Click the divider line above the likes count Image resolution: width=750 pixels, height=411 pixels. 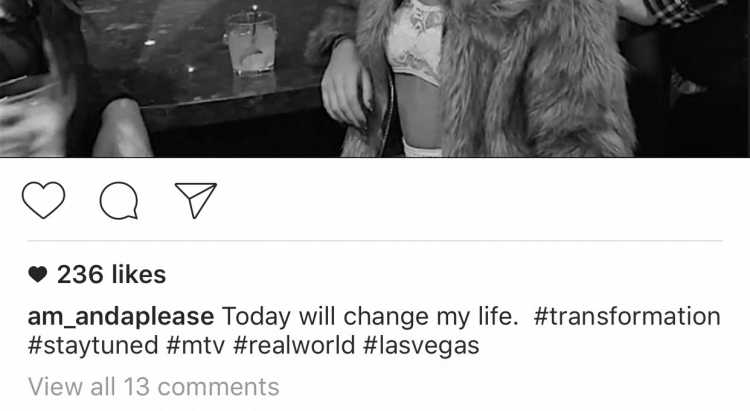pyautogui.click(x=375, y=241)
